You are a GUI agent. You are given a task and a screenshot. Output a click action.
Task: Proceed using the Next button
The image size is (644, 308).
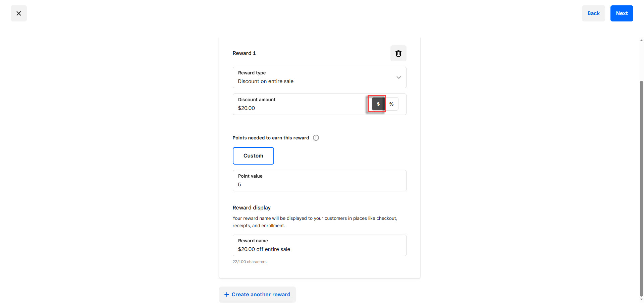pyautogui.click(x=622, y=13)
